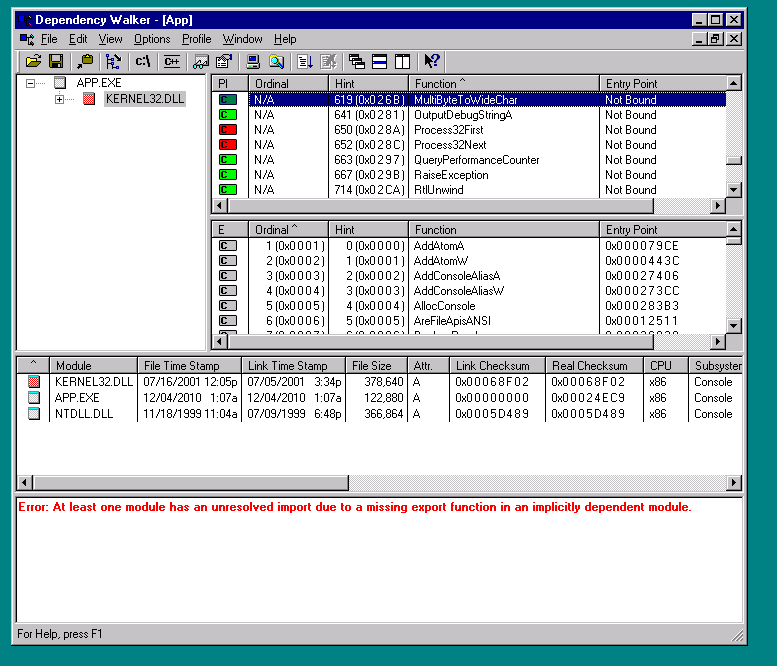Open the Options menu

tap(152, 39)
